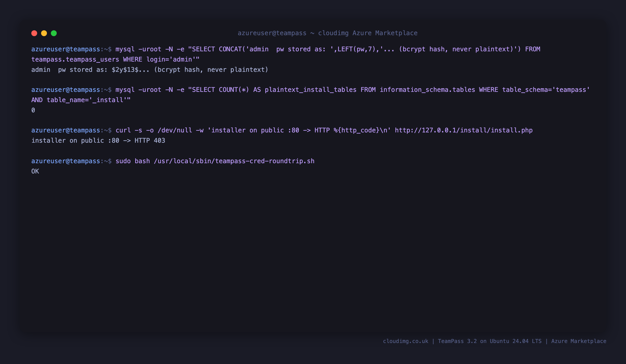Click the green maximize window button
626x364 pixels.
coord(54,33)
